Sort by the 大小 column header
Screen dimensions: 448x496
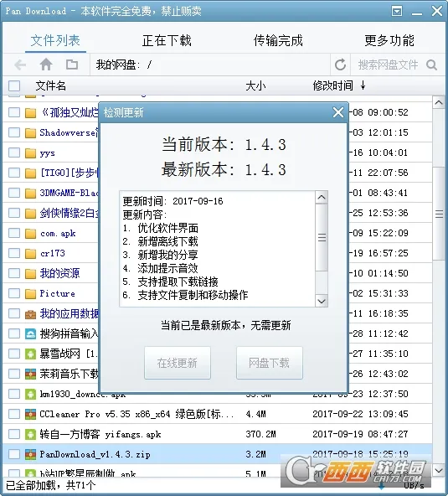point(255,85)
